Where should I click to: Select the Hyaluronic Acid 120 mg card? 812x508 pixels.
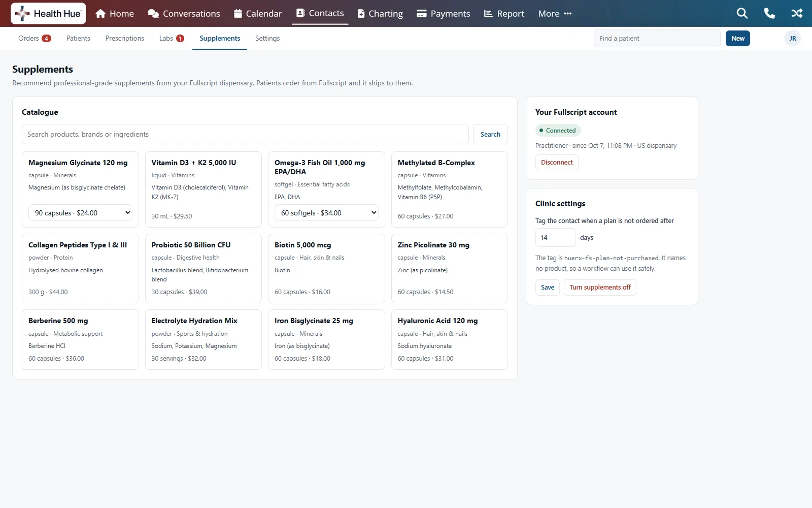click(x=450, y=339)
